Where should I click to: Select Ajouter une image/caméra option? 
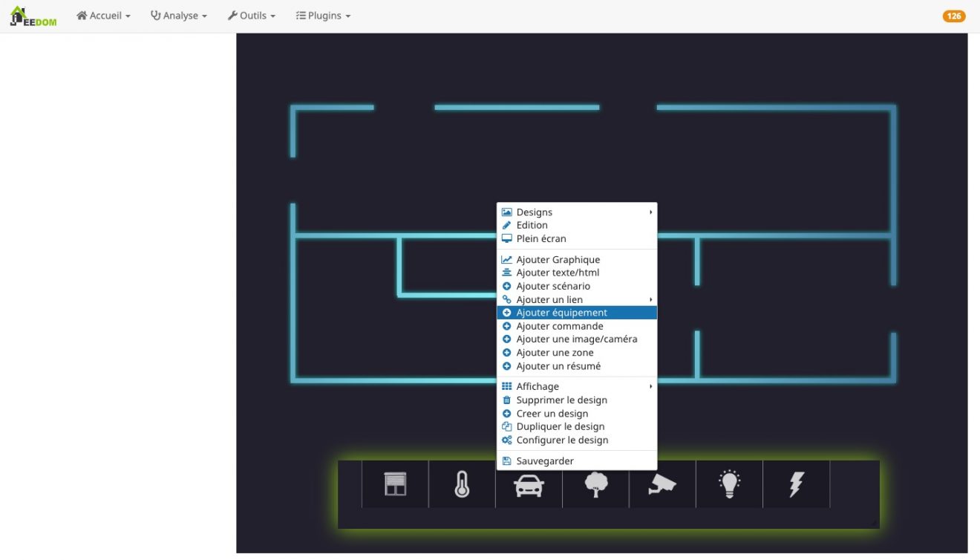pyautogui.click(x=578, y=339)
